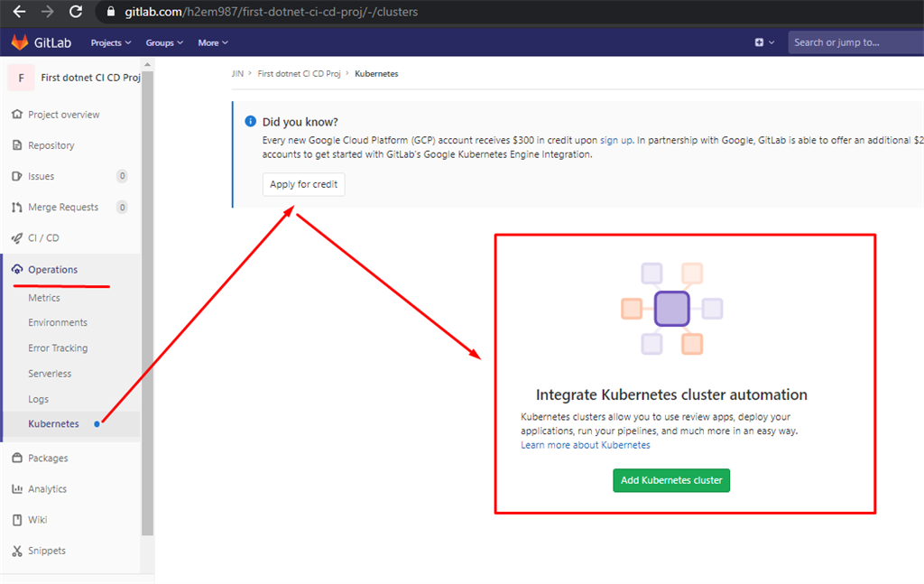Click the browser address bar URL
This screenshot has width=924, height=584.
[271, 12]
